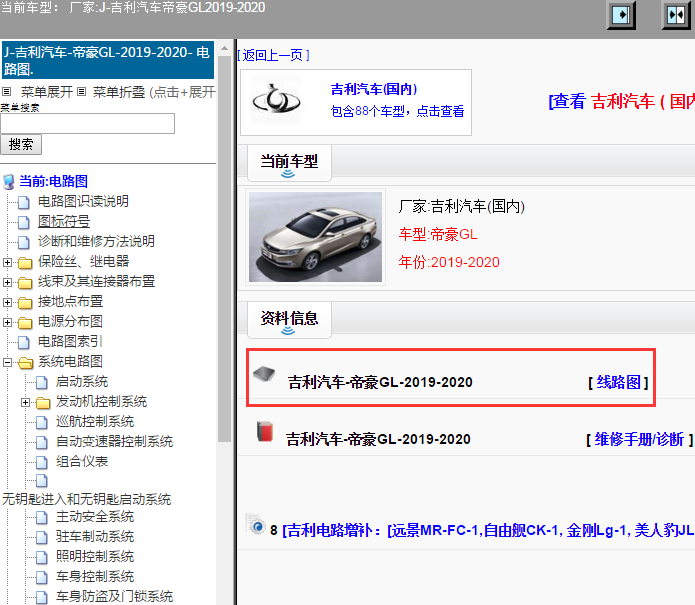Open the 维修手册/诊断 link
The width and height of the screenshot is (695, 605).
[640, 439]
